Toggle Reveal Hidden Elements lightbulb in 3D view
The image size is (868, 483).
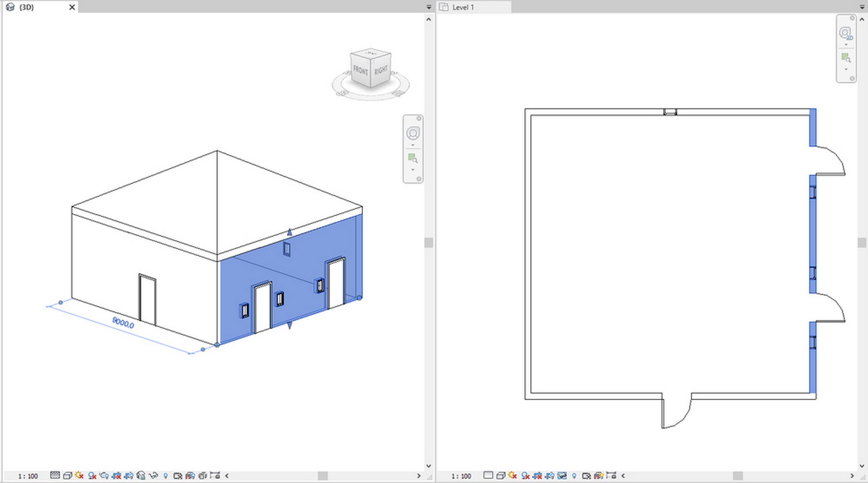165,476
